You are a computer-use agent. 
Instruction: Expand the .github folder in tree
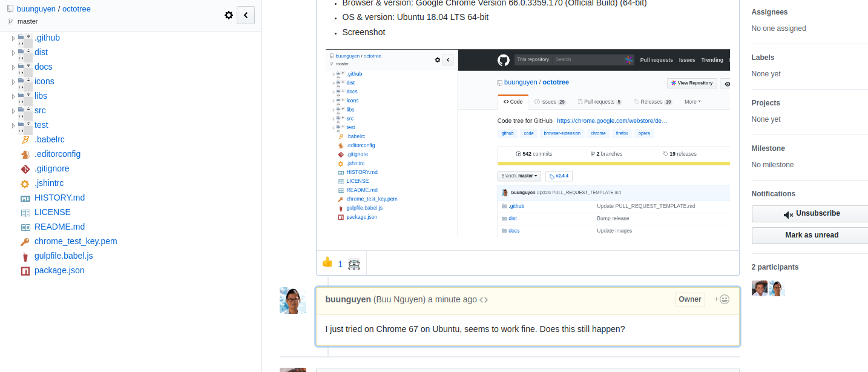(x=14, y=38)
